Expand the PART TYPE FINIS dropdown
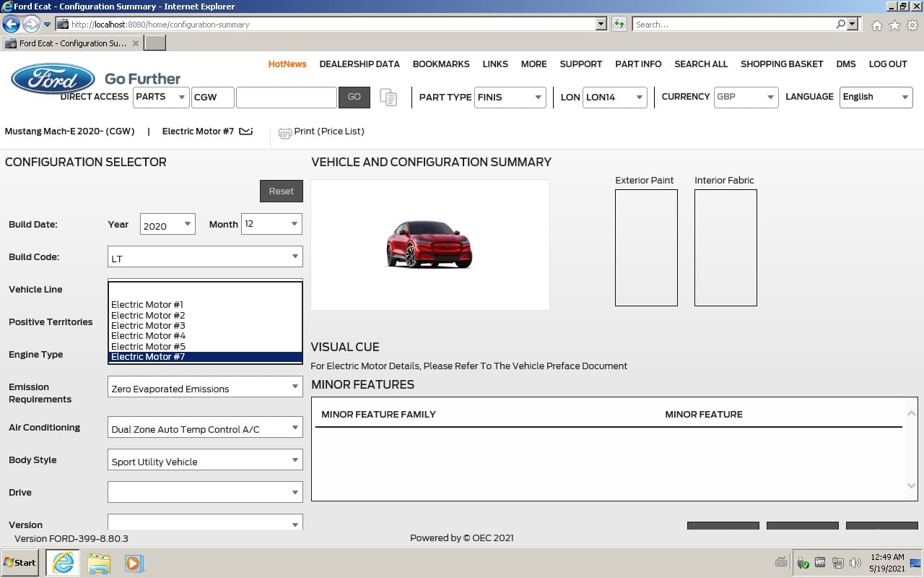 (510, 97)
